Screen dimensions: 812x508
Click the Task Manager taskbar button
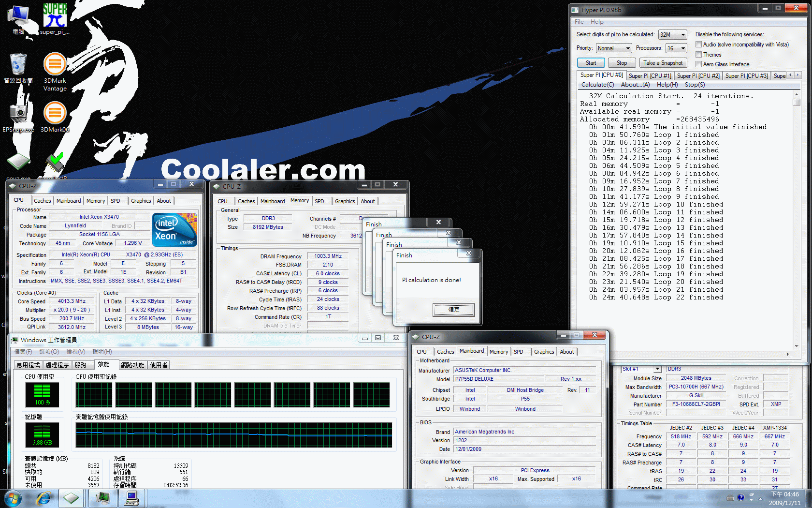(102, 498)
